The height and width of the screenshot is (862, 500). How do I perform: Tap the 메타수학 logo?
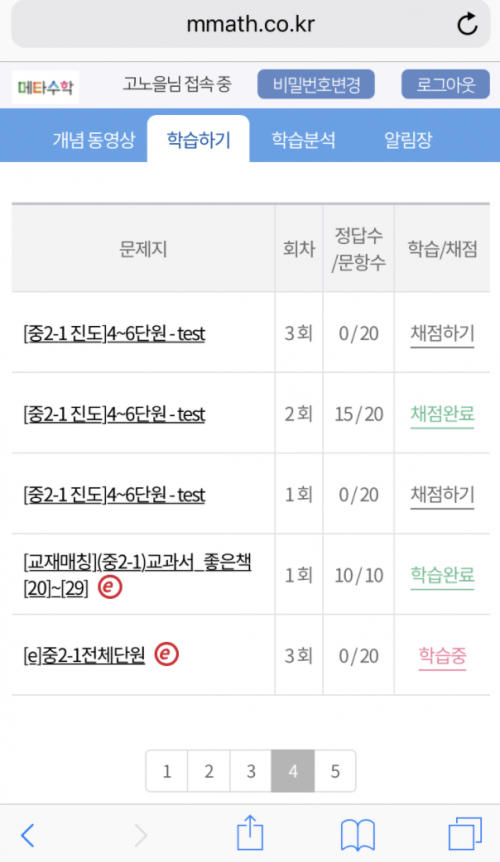[46, 87]
